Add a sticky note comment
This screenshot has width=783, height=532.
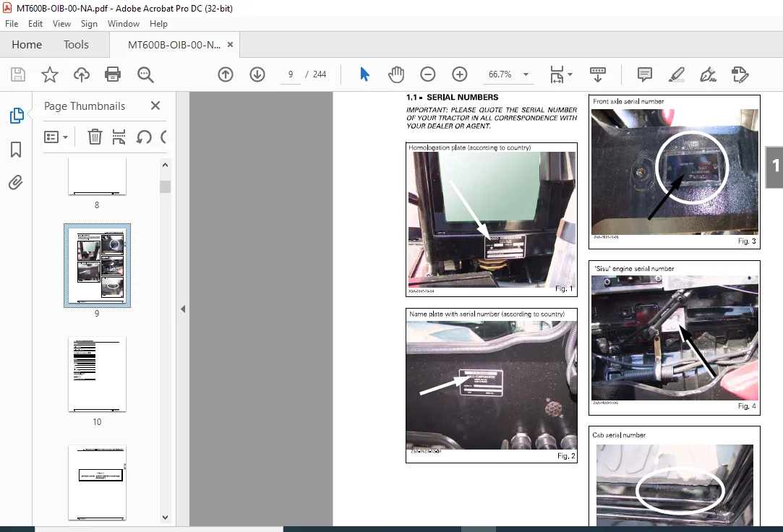click(645, 74)
